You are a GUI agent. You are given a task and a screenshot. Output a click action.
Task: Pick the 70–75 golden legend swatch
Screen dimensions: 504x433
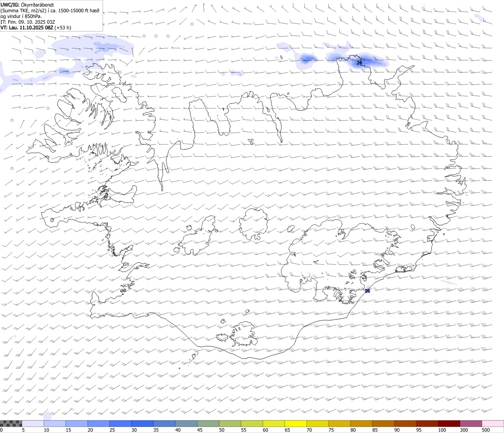coord(318,423)
